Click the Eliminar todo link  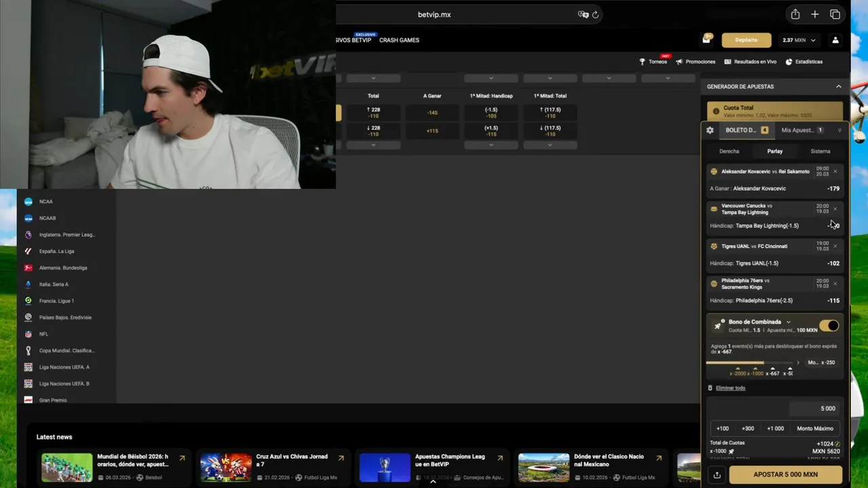pyautogui.click(x=730, y=388)
